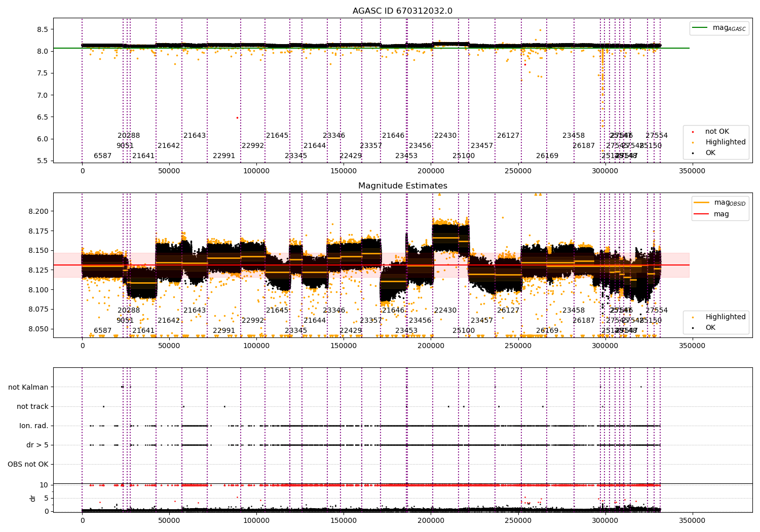The image size is (760, 532).
Task: Click the 'OBS not OK' axis label
Action: point(28,464)
